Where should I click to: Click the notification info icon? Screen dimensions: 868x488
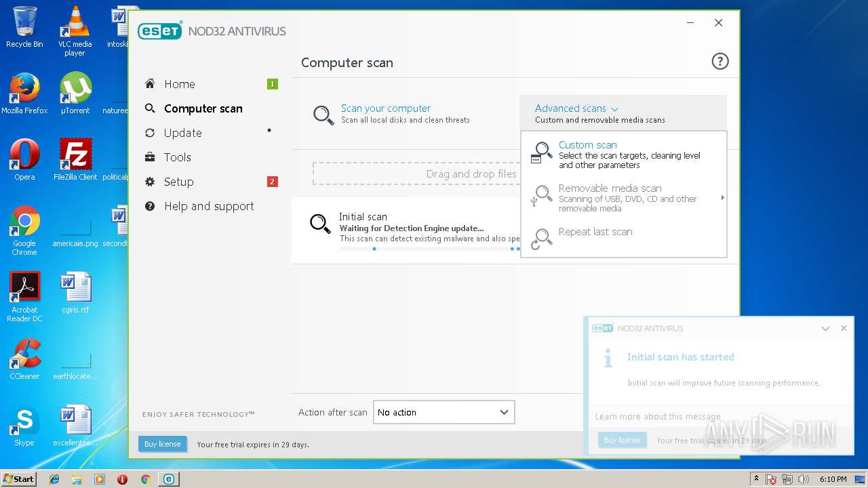click(608, 359)
